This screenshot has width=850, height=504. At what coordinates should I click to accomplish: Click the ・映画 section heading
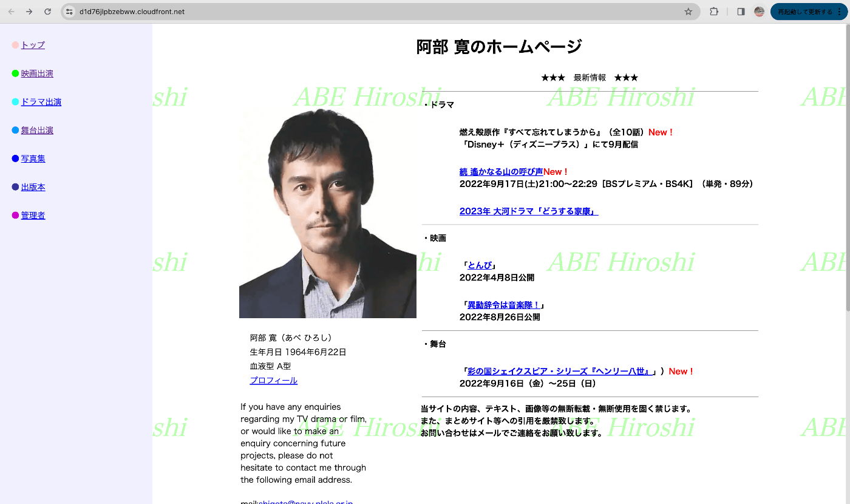(434, 238)
